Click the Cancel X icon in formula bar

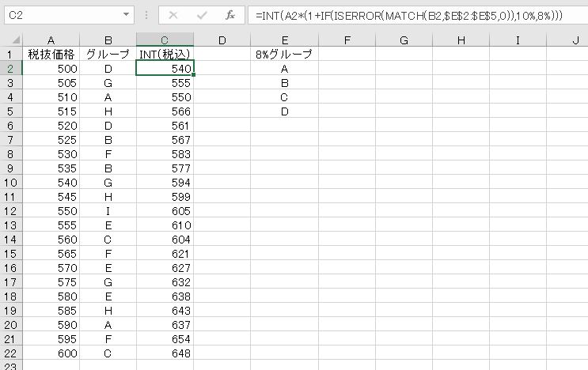(173, 15)
